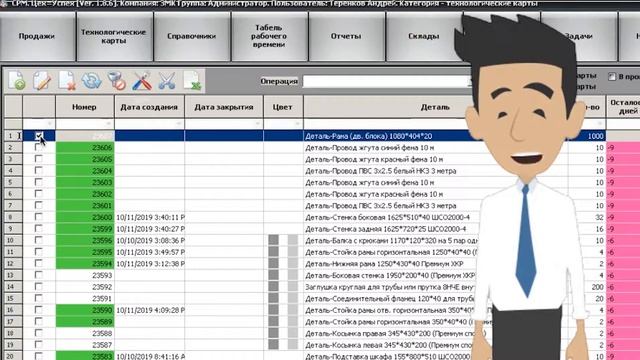640x360 pixels.
Task: Open the wrench and screwdriver tools icon
Action: (142, 80)
